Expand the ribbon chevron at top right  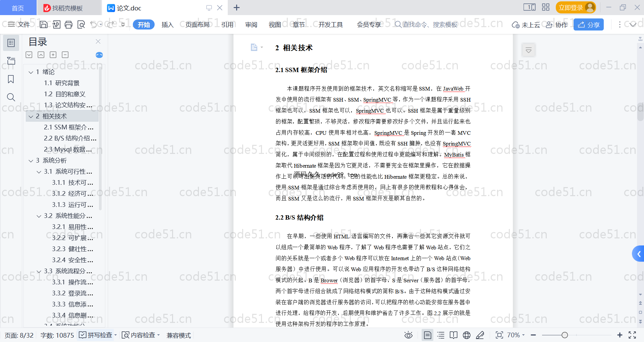(x=633, y=24)
